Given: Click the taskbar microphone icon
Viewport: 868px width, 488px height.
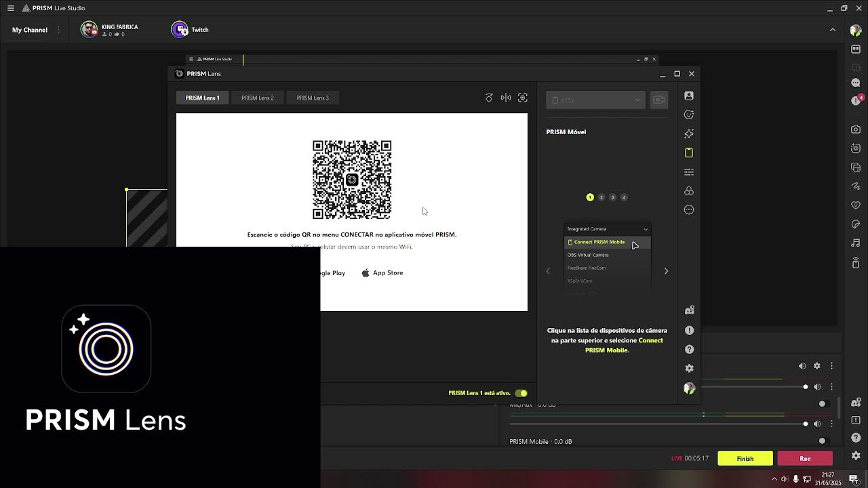Looking at the screenshot, I should click(x=795, y=479).
